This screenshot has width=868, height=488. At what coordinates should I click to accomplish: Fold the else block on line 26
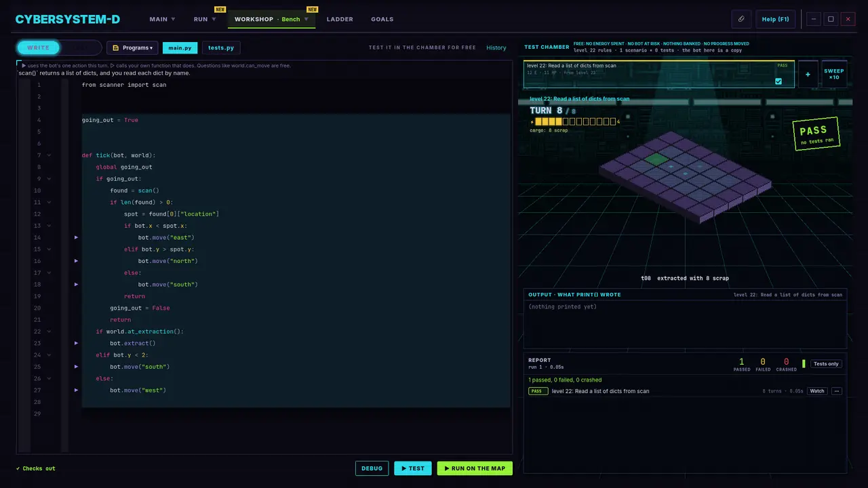pyautogui.click(x=50, y=379)
